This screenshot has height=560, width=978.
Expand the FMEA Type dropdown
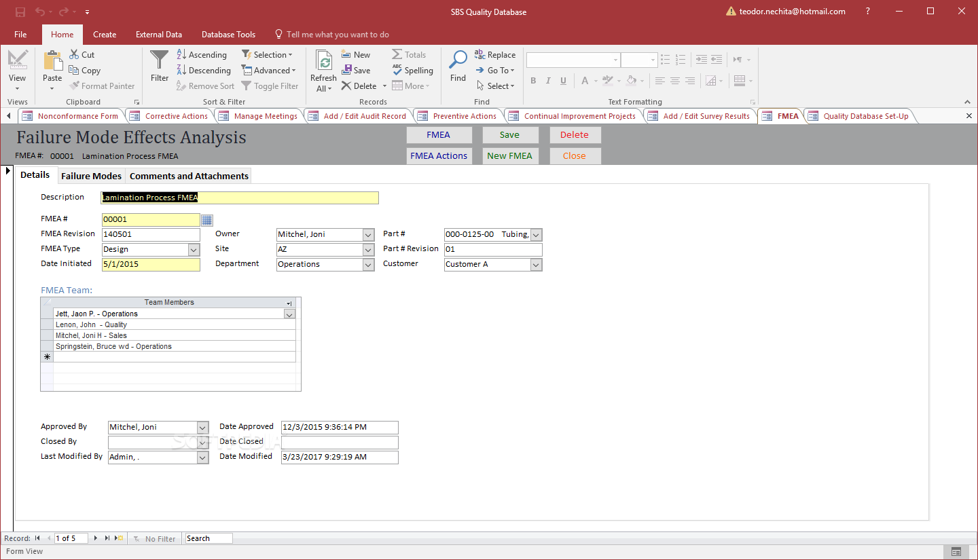pos(194,250)
